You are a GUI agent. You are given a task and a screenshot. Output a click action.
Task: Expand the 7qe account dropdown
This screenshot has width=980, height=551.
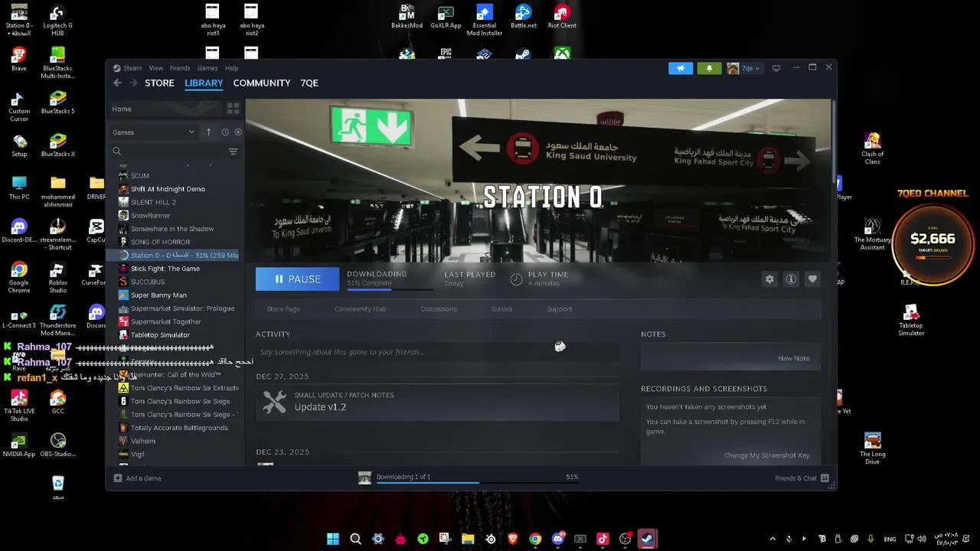744,68
